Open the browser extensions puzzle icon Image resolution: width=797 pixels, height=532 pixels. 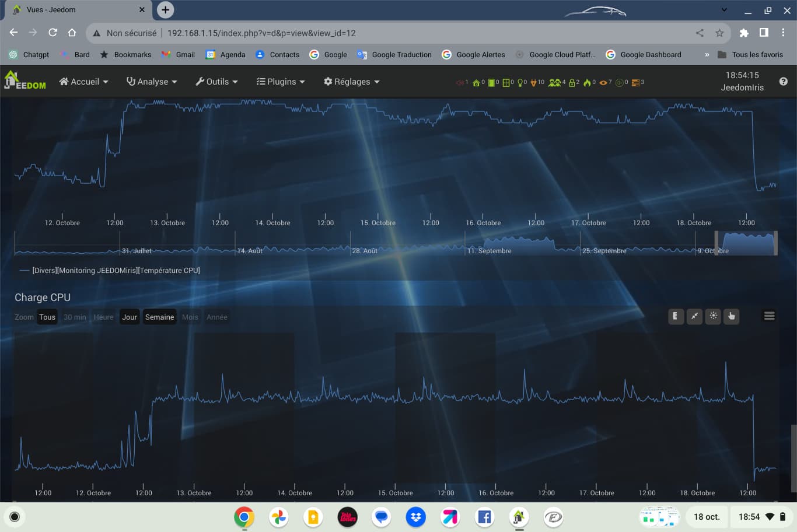coord(744,33)
